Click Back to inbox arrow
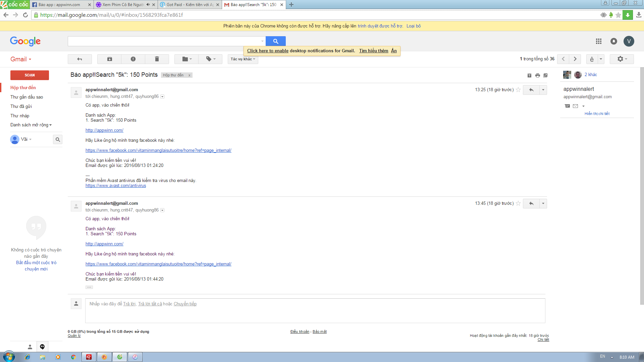The height and width of the screenshot is (362, 644). tap(79, 59)
